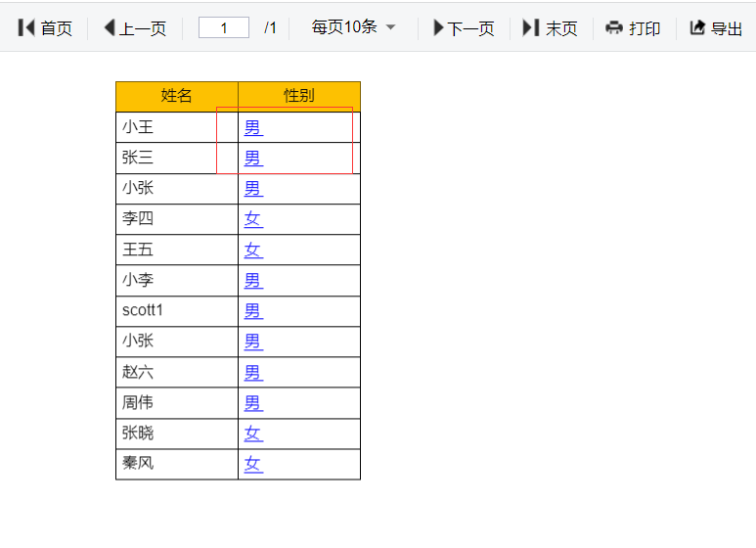Image resolution: width=756 pixels, height=548 pixels.
Task: Click the /1 total pages label
Action: pyautogui.click(x=270, y=28)
